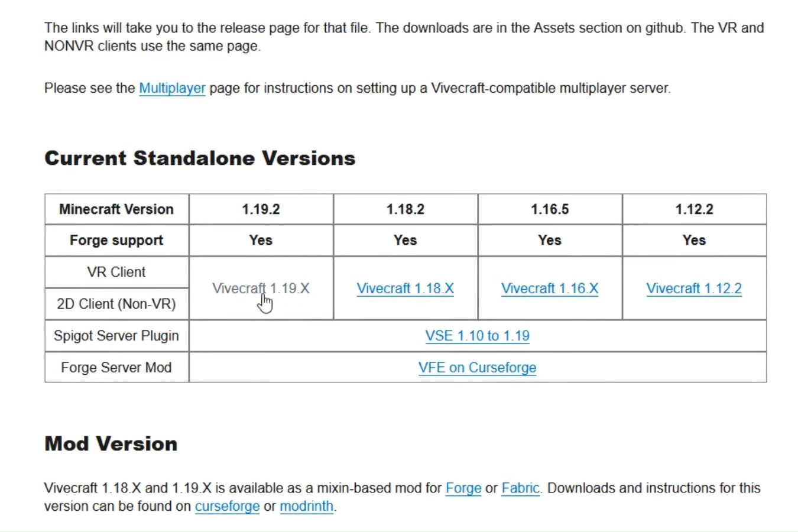Select the Minecraft Version header cell

click(116, 209)
